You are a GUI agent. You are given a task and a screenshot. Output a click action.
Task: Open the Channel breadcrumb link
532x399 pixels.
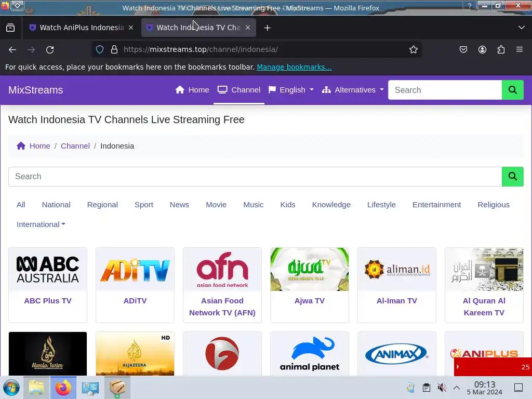[75, 146]
